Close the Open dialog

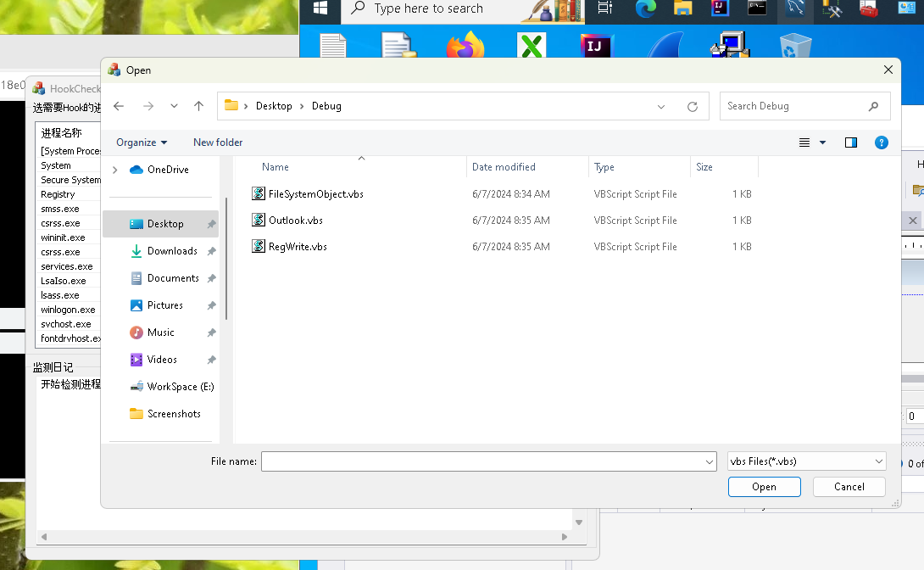[x=888, y=70]
